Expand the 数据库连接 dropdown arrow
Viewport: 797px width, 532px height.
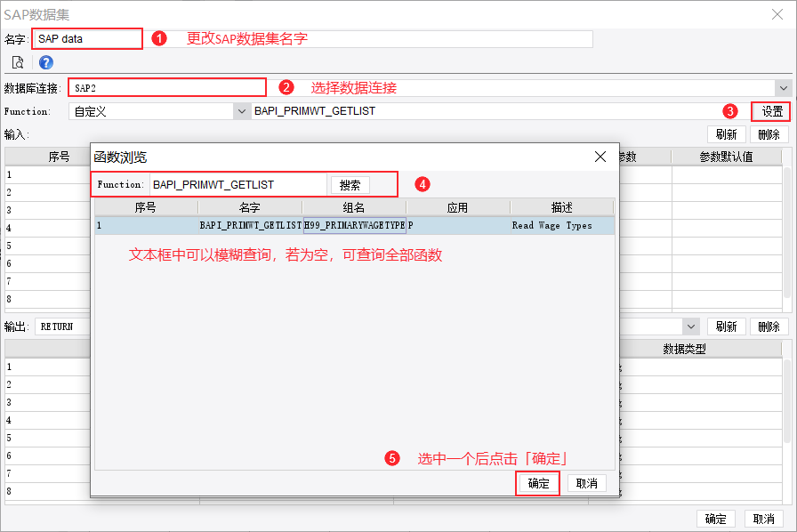[784, 88]
